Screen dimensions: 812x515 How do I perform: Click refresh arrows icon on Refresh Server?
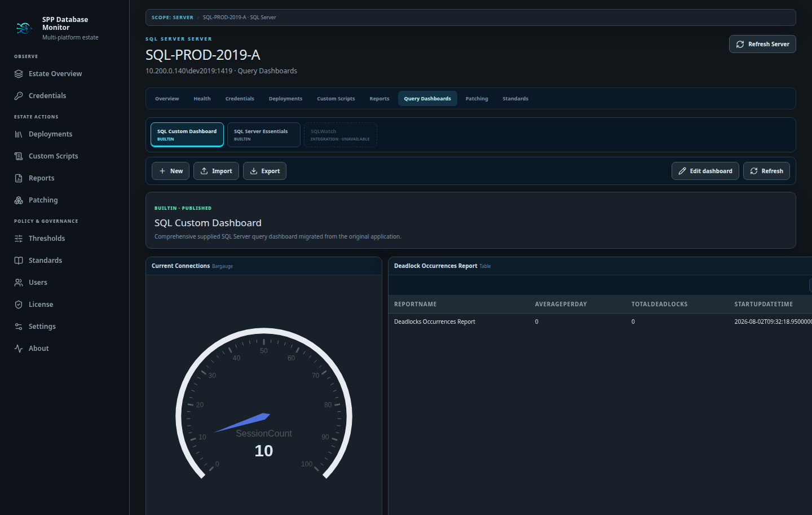click(740, 44)
